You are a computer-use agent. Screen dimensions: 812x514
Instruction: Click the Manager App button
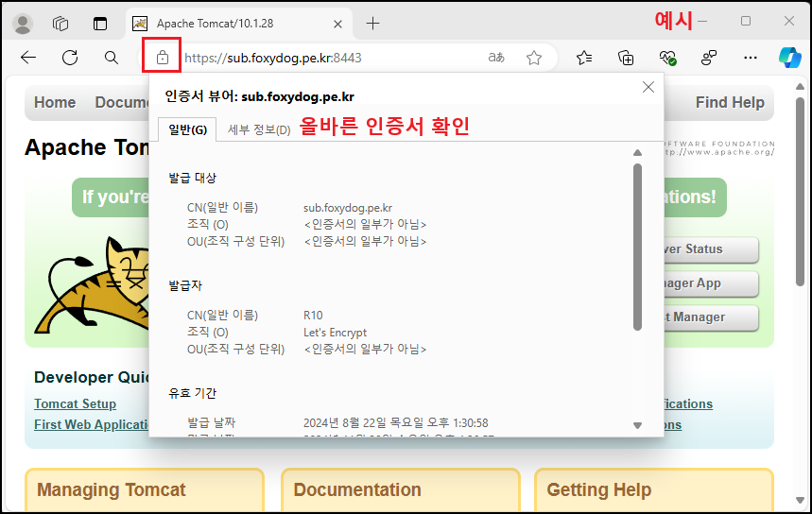711,283
